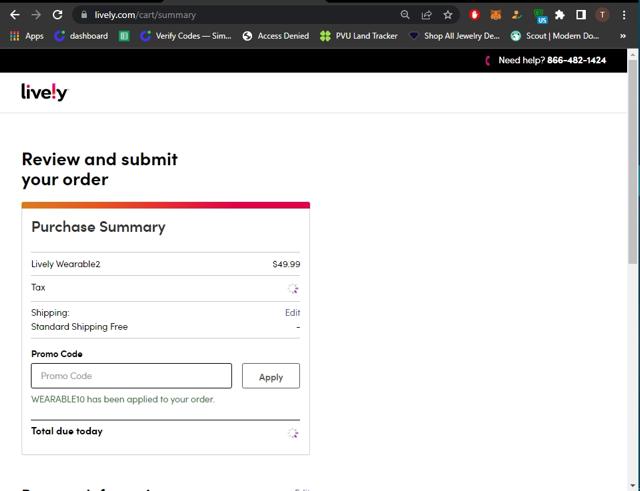Viewport: 640px width, 491px height.
Task: Open the Chrome three-dot menu
Action: (624, 15)
